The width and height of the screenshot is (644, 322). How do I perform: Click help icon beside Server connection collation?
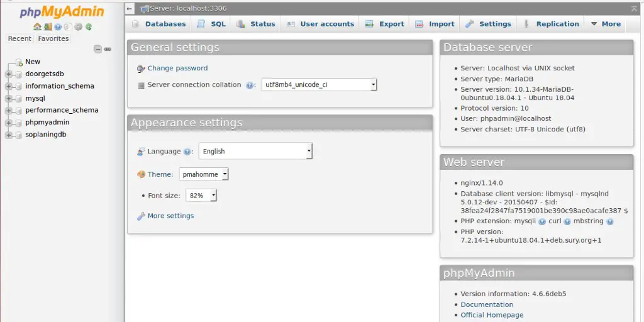249,86
